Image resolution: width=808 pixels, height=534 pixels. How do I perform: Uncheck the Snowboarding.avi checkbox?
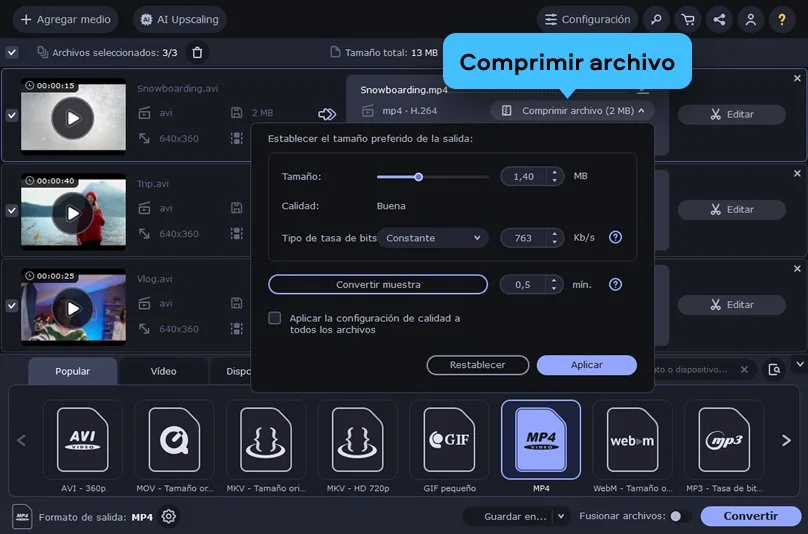pyautogui.click(x=12, y=115)
